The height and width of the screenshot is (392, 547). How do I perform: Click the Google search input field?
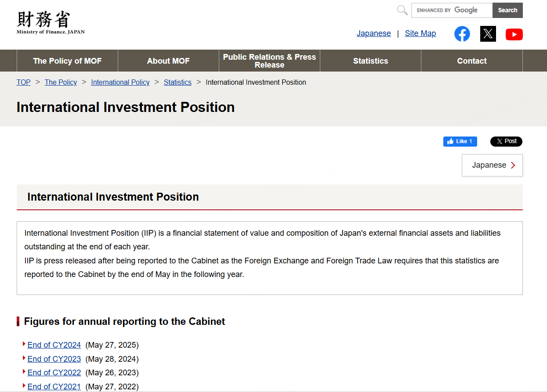(x=452, y=10)
